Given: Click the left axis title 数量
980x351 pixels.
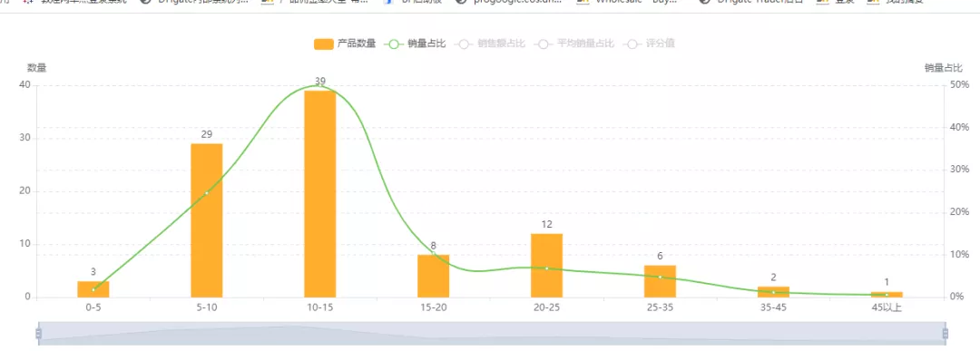Looking at the screenshot, I should [x=37, y=68].
